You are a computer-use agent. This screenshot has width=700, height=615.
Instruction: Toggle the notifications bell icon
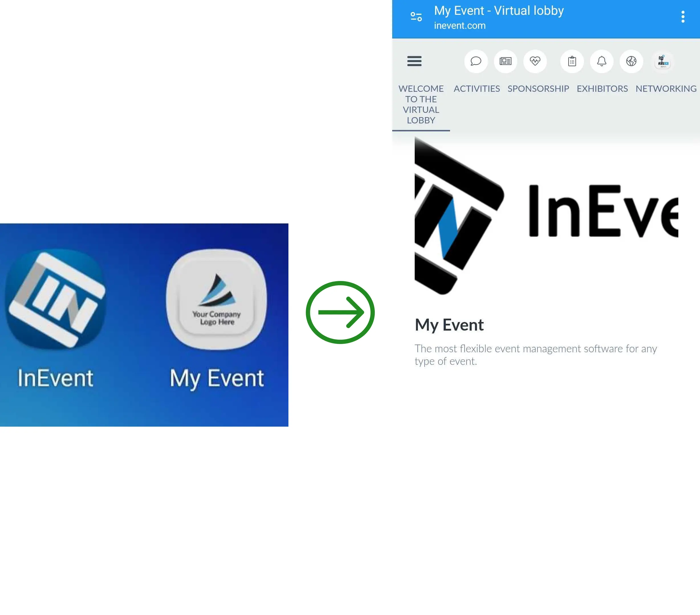point(601,61)
